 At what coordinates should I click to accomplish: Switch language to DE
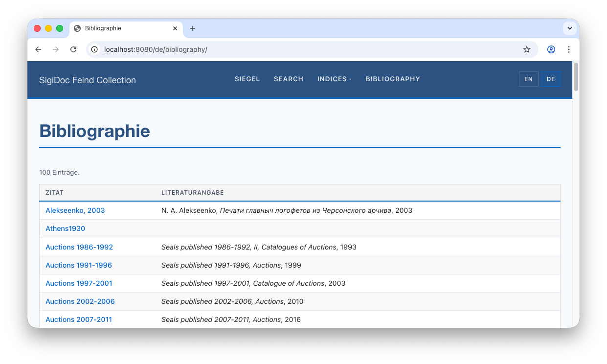[551, 79]
